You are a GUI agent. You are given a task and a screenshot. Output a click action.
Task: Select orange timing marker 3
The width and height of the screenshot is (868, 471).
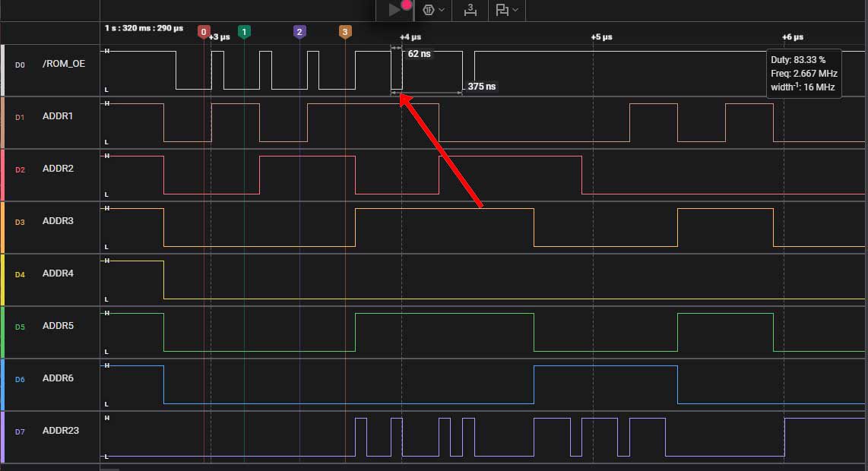coord(345,32)
